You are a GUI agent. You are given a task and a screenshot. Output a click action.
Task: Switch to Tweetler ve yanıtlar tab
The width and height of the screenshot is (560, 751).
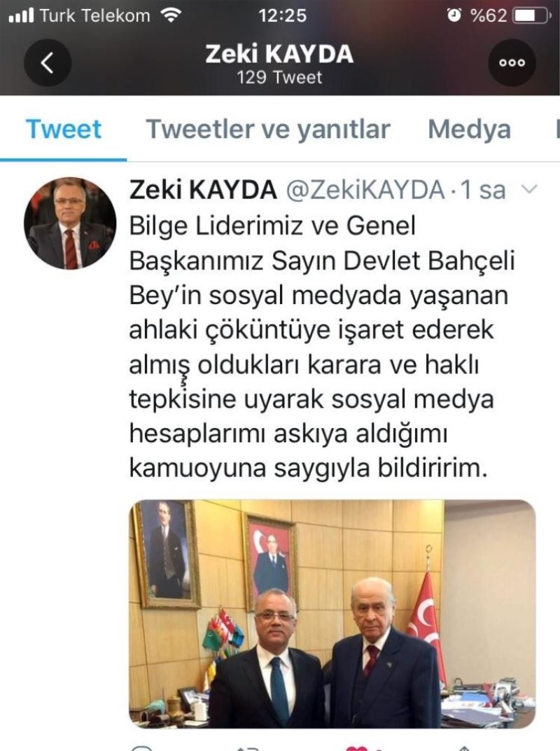268,130
